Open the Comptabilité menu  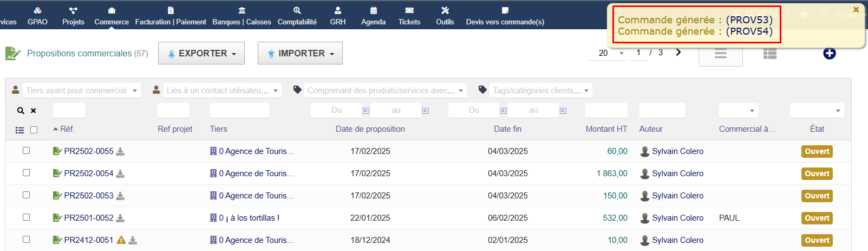(297, 15)
